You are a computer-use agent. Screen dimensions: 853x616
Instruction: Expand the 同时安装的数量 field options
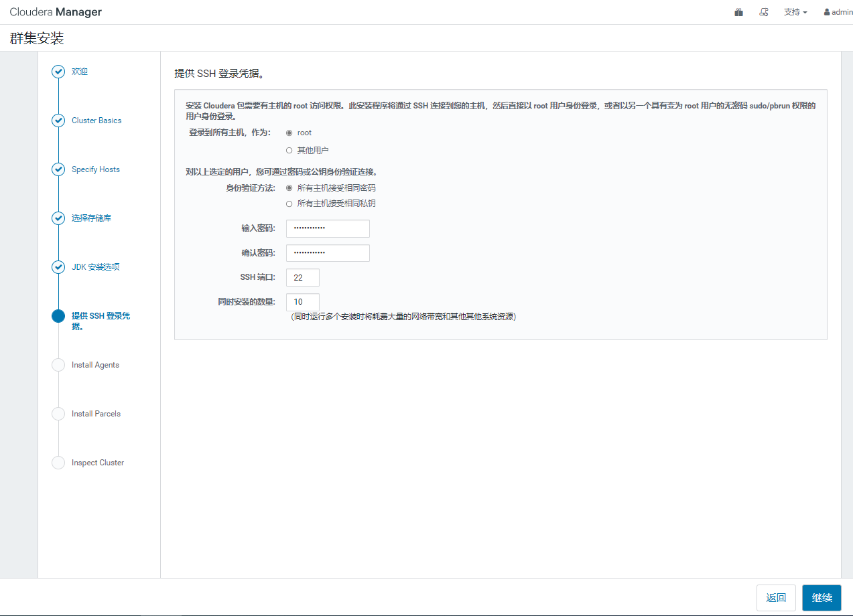(x=302, y=302)
